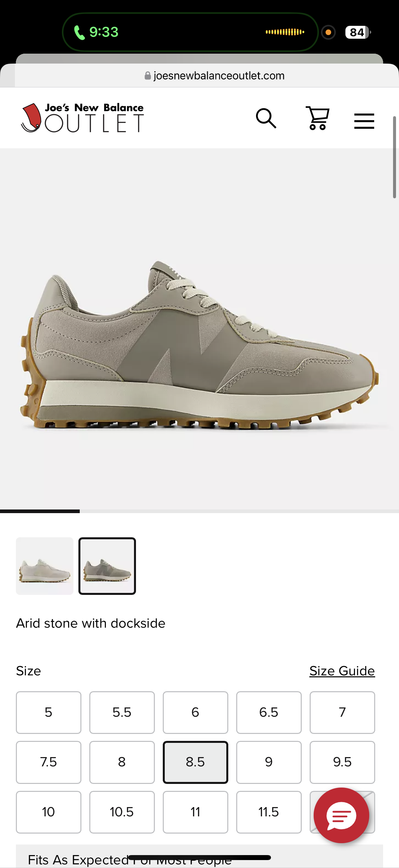Open the hamburger menu

tap(364, 121)
